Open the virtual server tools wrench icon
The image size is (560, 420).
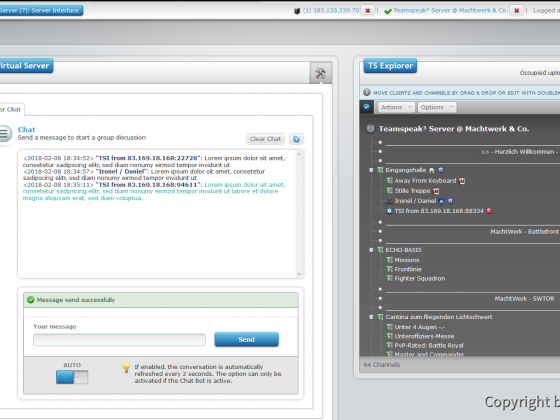[x=321, y=73]
